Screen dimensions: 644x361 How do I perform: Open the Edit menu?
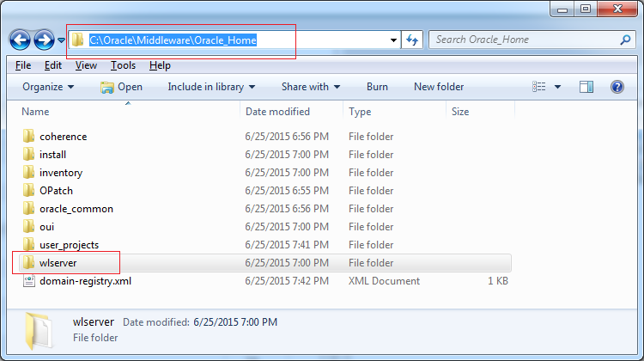tap(53, 65)
